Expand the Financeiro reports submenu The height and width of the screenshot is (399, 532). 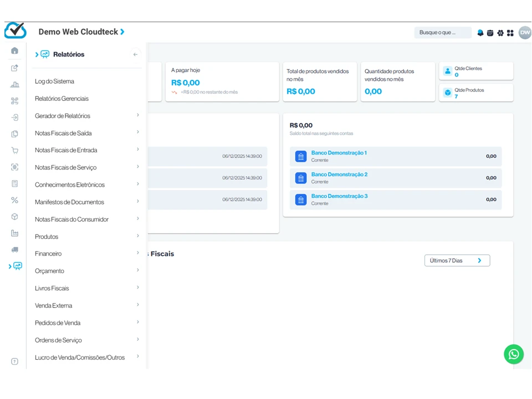[x=86, y=254]
